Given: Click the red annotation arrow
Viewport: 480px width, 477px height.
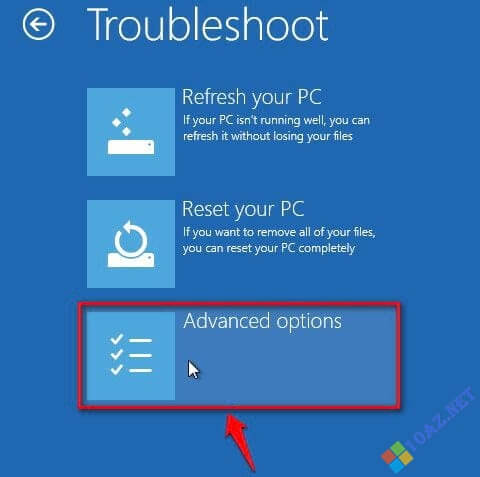Looking at the screenshot, I should pos(239,442).
